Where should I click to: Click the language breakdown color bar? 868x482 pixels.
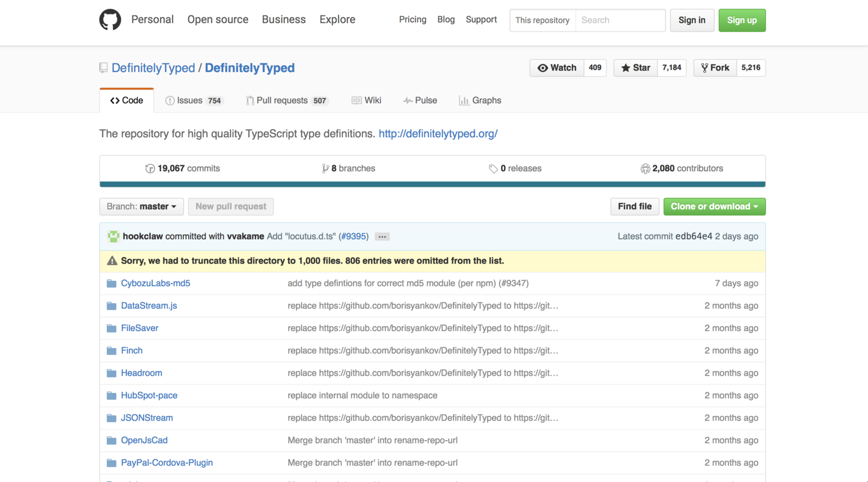pos(432,184)
